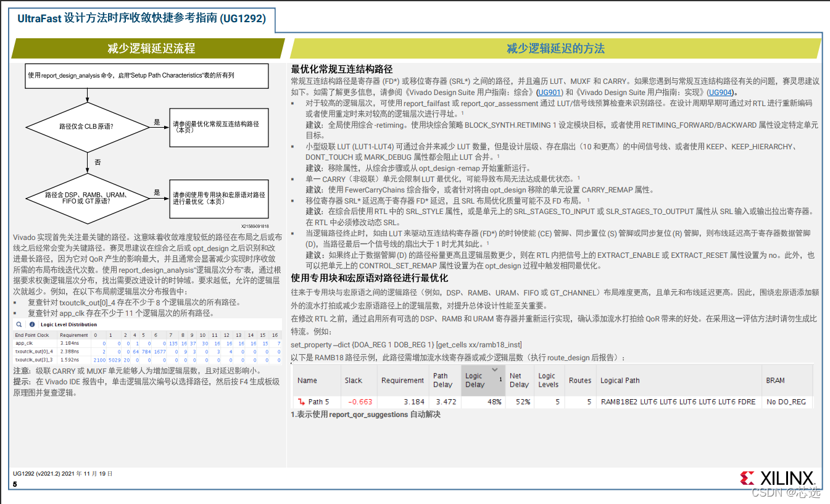Viewport: 830px width, 504px height.
Task: Click the Logic Level Distribution title
Action: point(68,324)
